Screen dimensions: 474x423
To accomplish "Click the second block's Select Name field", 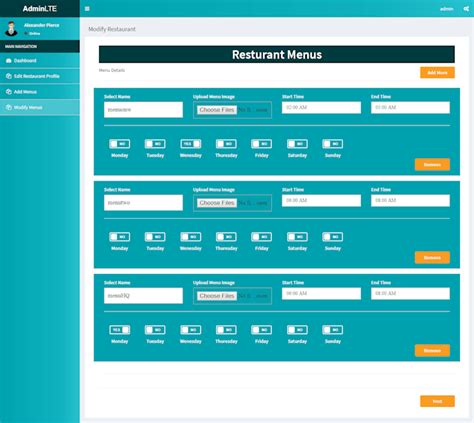I will pyautogui.click(x=143, y=203).
